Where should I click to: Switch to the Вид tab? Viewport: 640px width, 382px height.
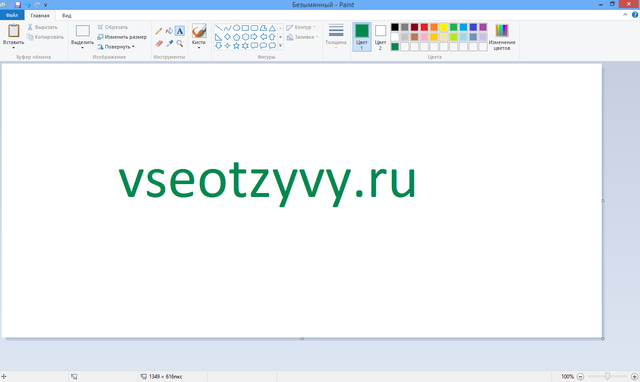point(67,16)
